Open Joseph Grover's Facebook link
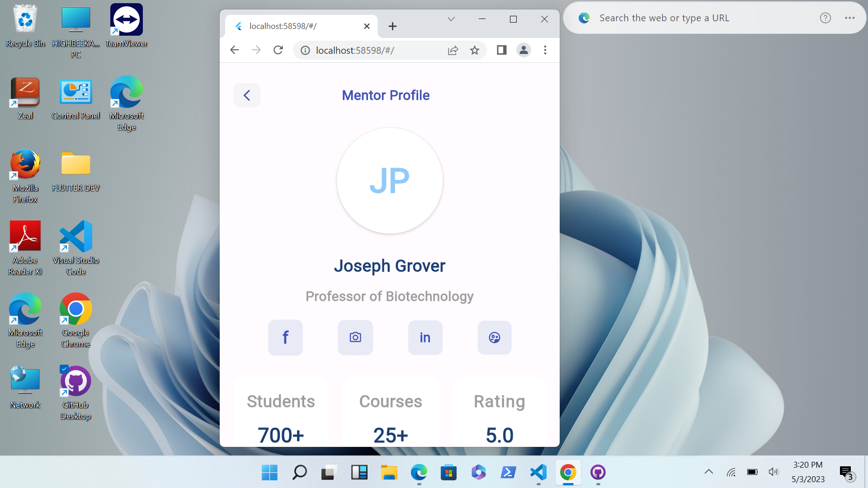 (x=285, y=338)
